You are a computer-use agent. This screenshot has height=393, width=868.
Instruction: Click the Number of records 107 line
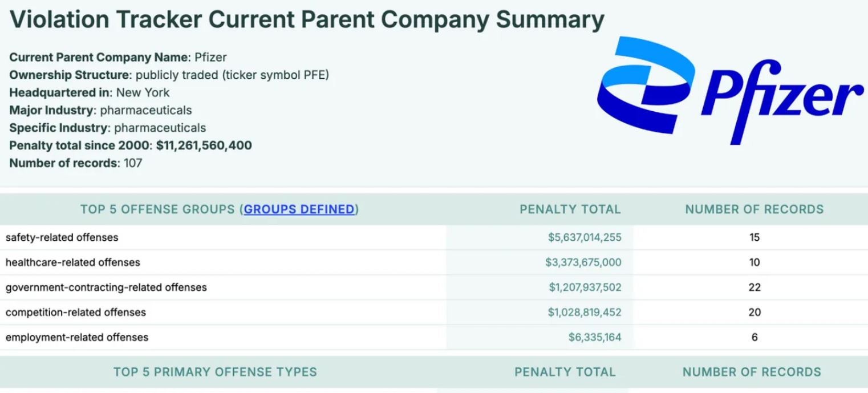point(76,163)
